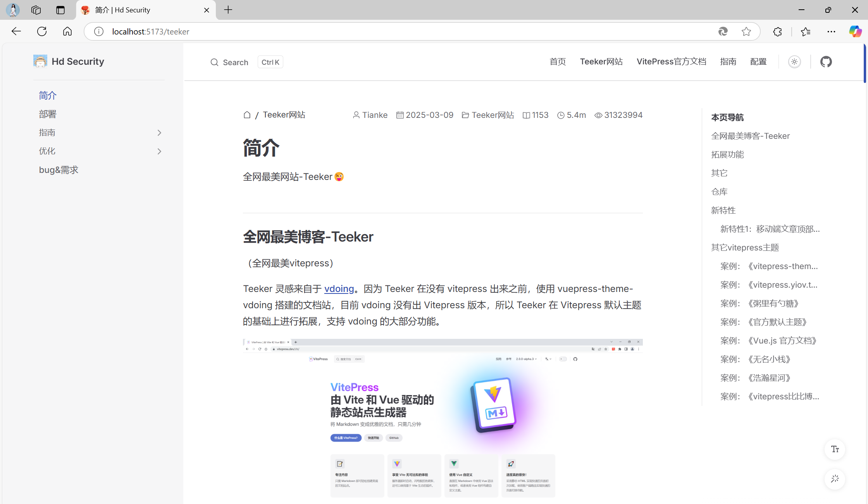Open 指南 in top navigation
Viewport: 868px width, 504px height.
pos(728,62)
